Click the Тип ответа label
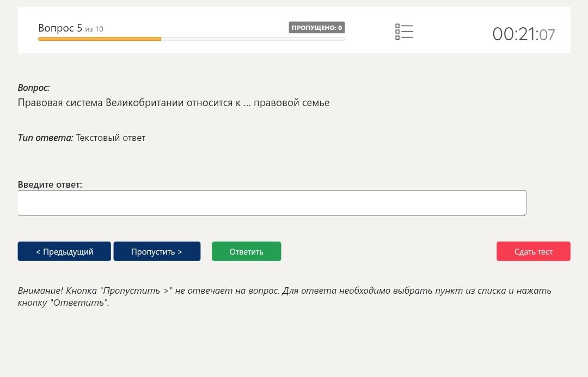This screenshot has width=588, height=377. [45, 138]
